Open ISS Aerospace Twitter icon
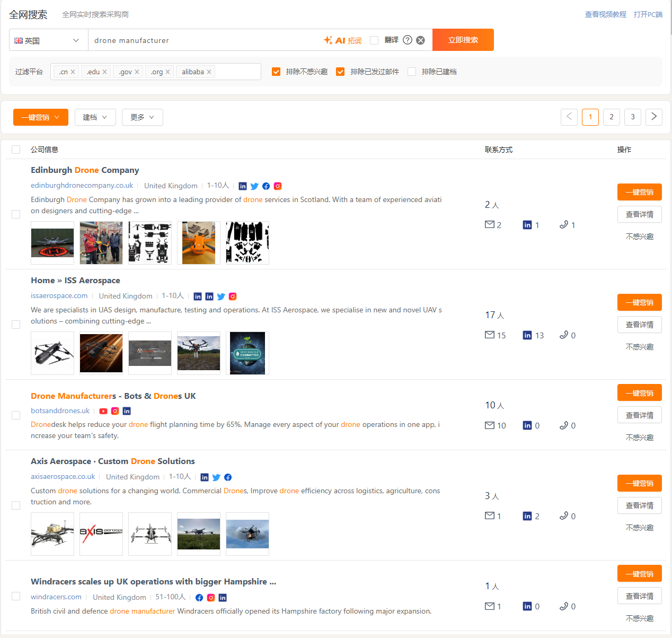This screenshot has height=638, width=672. coord(221,296)
